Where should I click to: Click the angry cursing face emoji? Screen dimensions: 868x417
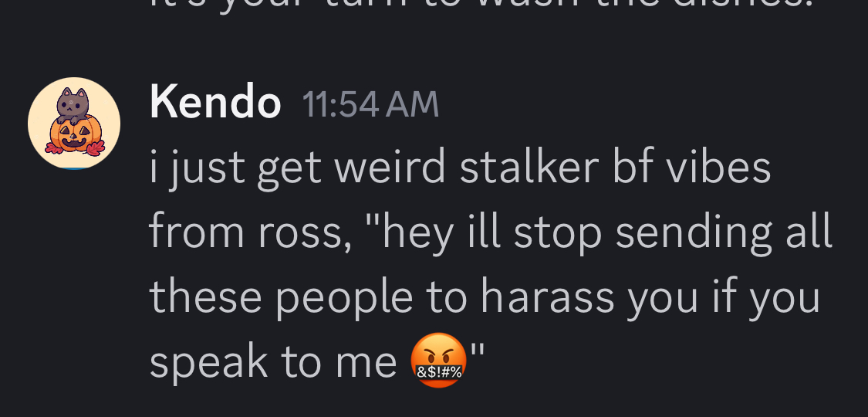[x=438, y=360]
